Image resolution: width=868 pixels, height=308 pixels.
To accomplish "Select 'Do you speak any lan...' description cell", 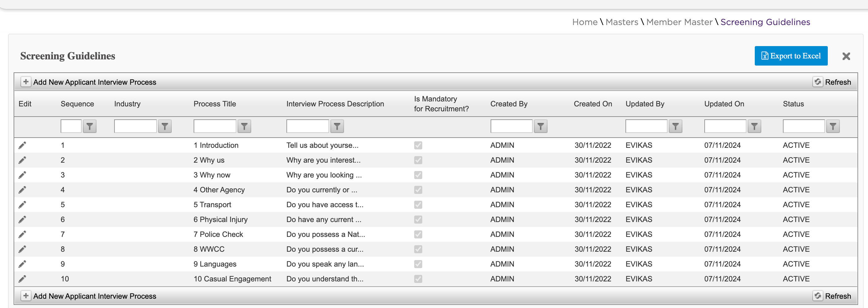I will (x=325, y=264).
